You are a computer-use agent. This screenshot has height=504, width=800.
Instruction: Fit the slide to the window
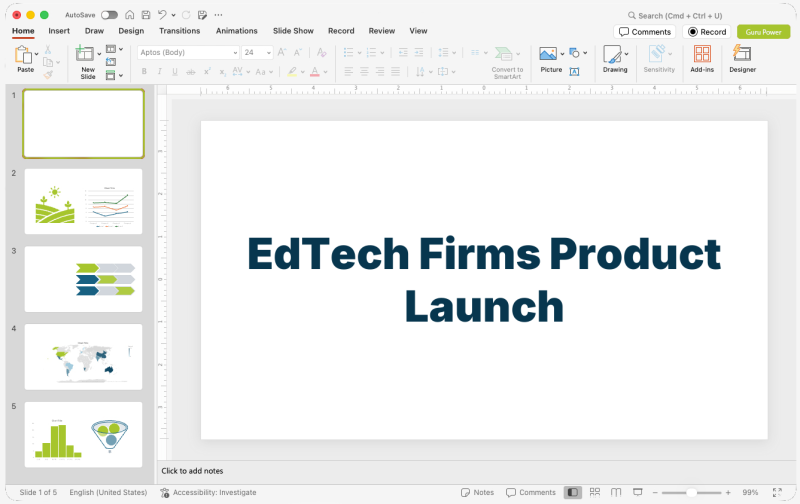coord(777,492)
